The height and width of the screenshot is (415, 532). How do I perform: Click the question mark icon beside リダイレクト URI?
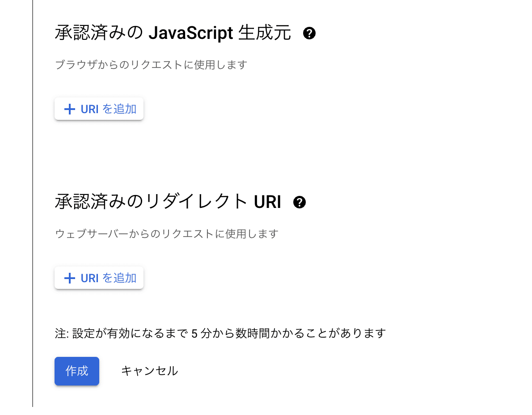[300, 202]
